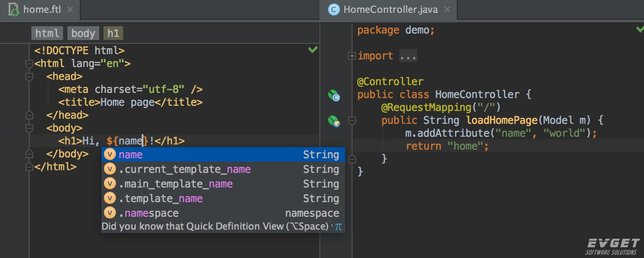Viewport: 644px width, 258px height.
Task: Click 'String' type beside '.template_name'
Action: coord(321,199)
